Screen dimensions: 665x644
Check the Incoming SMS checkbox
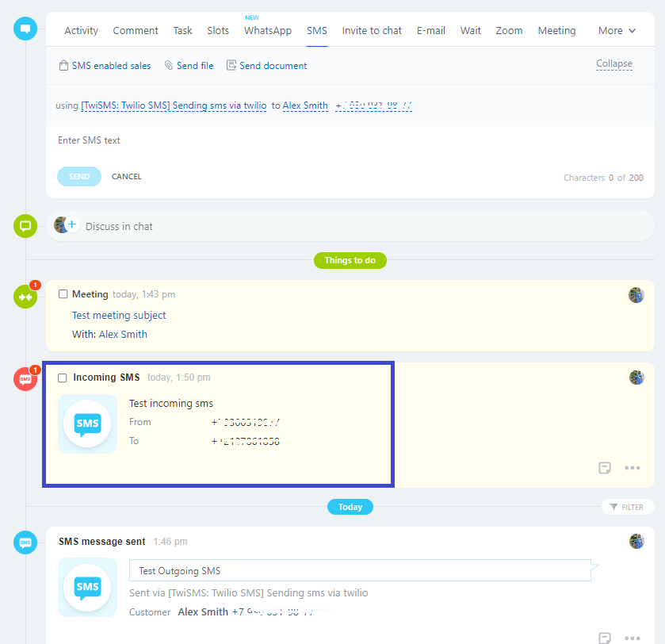[63, 378]
